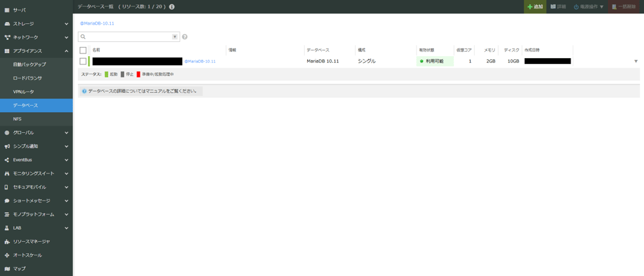Screen dimensions: 644x276
Task: Open ロードバランサ in the sidebar
Action: point(27,78)
